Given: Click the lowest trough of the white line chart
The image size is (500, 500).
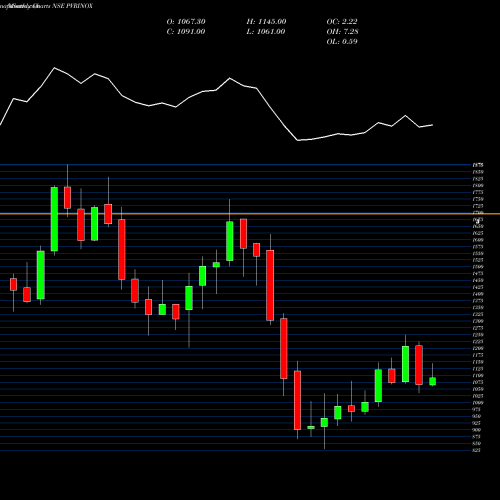Looking at the screenshot, I should (298, 140).
